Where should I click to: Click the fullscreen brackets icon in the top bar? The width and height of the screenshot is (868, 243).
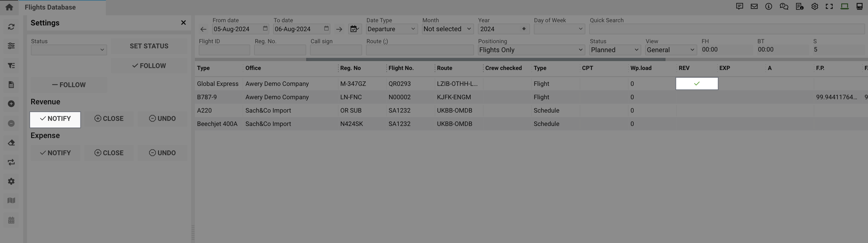click(829, 6)
